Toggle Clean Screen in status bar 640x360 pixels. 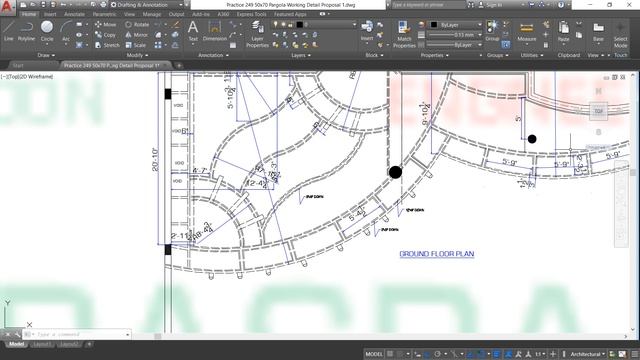(x=622, y=354)
